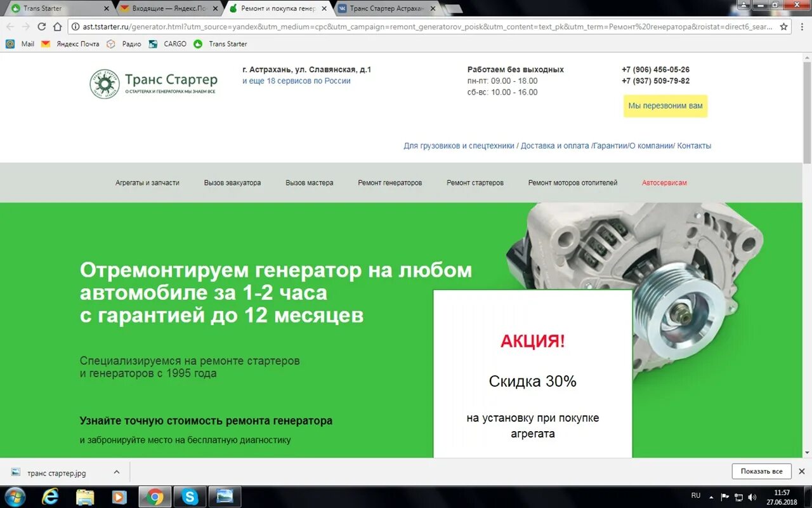Screen dimensions: 812x508
Task: Select 'Ремонт генераторов' menu item
Action: 390,182
